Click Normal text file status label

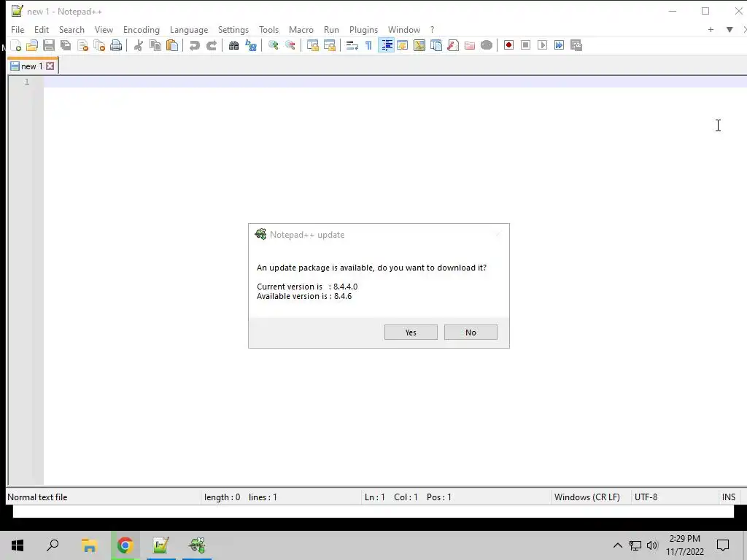pyautogui.click(x=37, y=497)
